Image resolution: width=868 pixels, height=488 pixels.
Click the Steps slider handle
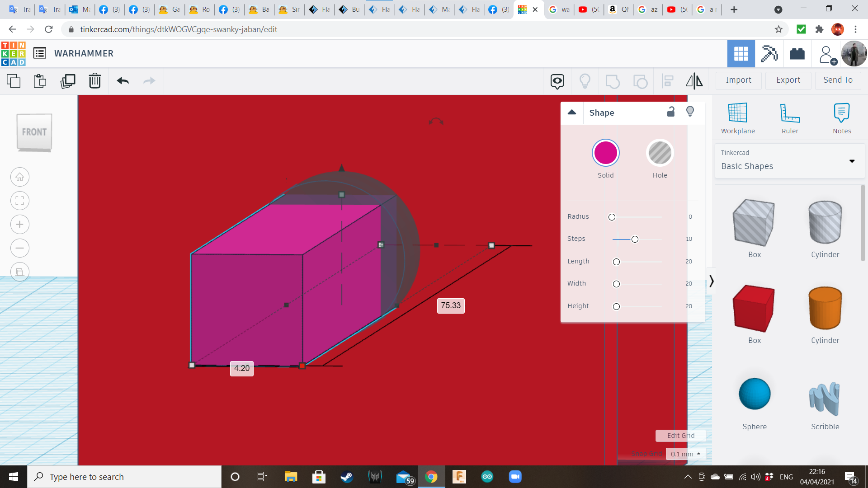(635, 239)
